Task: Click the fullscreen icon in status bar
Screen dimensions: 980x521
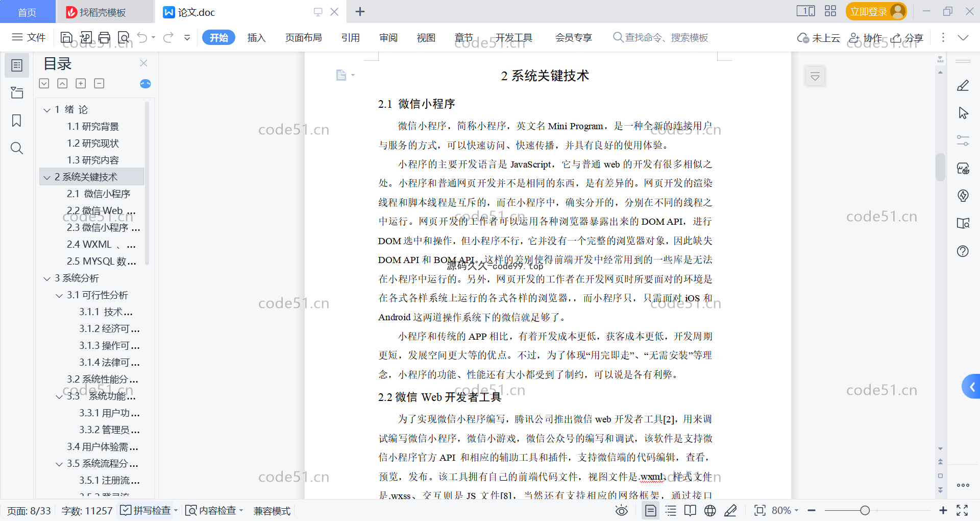Action: (x=962, y=510)
